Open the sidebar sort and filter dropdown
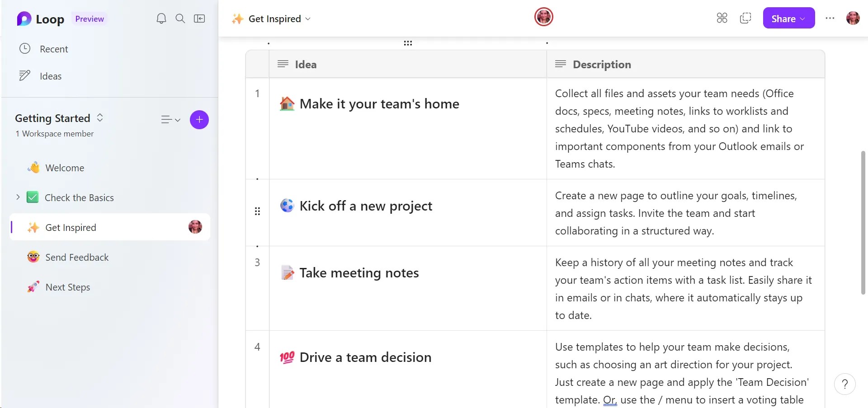Viewport: 868px width, 408px height. click(x=170, y=120)
